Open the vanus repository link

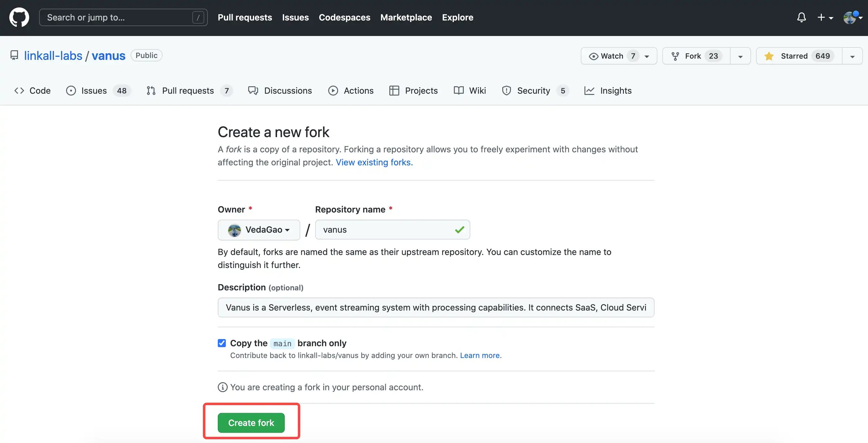click(x=109, y=56)
